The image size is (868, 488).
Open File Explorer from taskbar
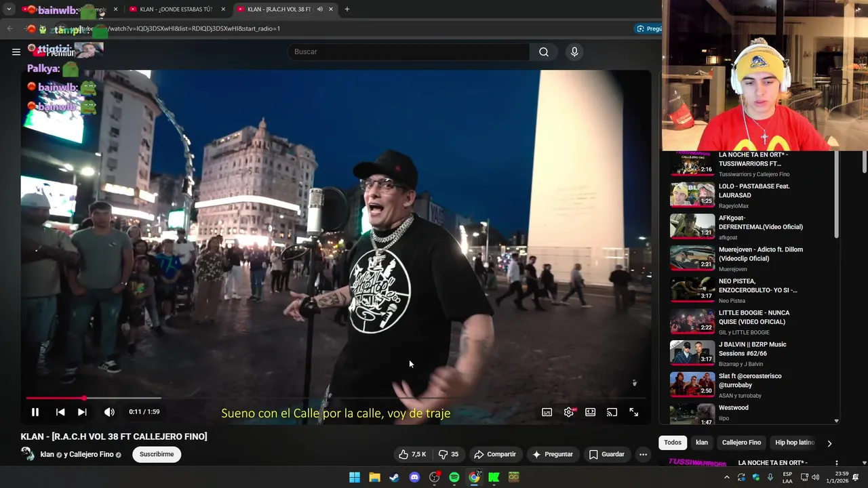coord(374,477)
